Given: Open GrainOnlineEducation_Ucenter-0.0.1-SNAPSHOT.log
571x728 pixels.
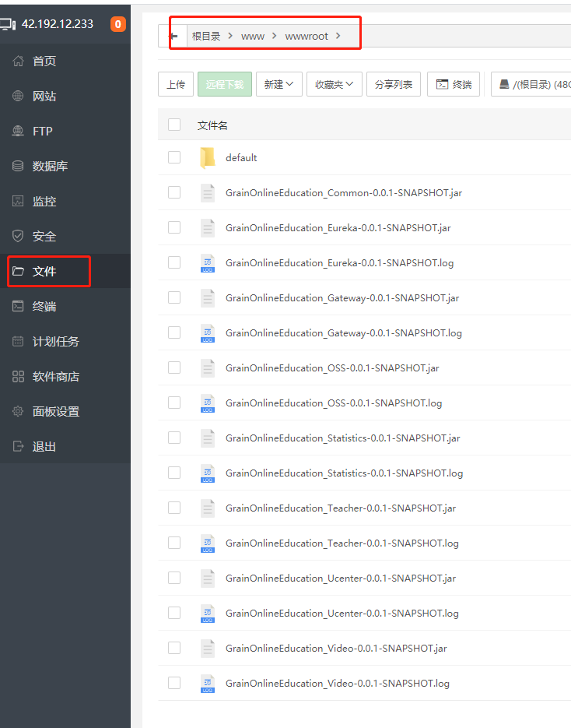Looking at the screenshot, I should point(342,614).
